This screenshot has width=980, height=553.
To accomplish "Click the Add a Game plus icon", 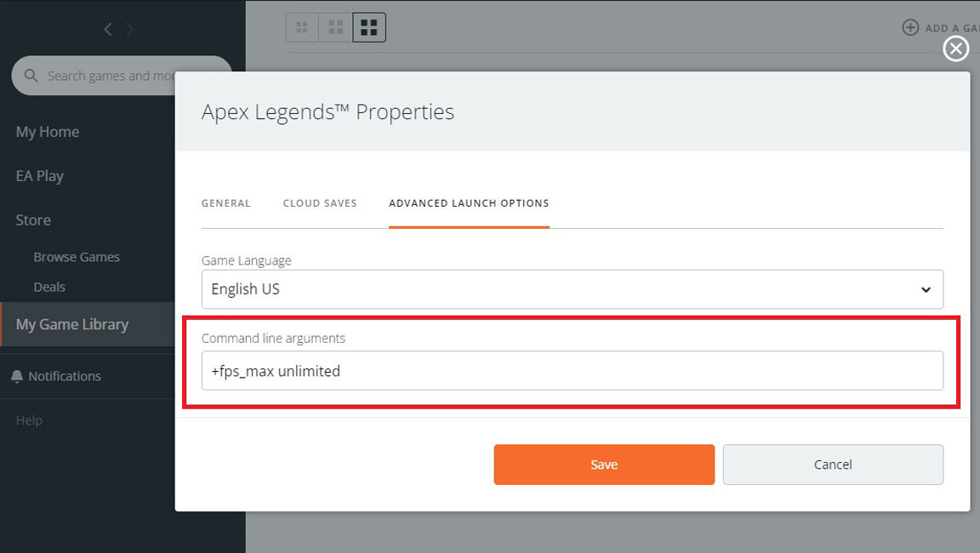I will click(911, 28).
